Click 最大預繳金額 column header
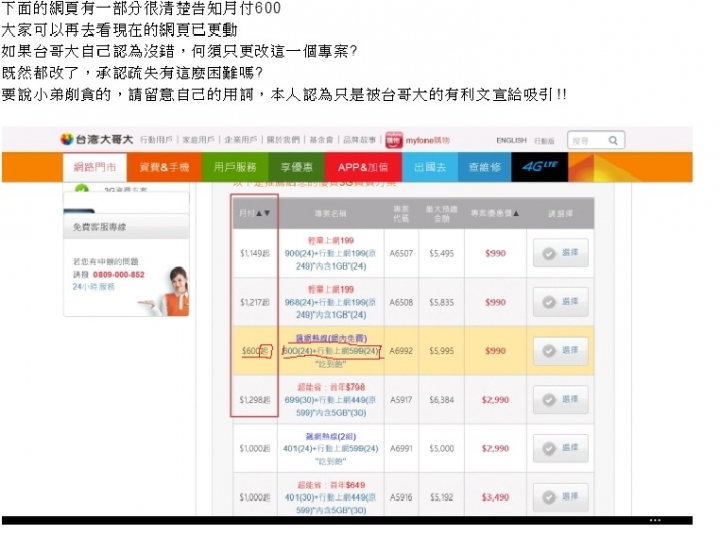720x535 pixels. point(441,214)
